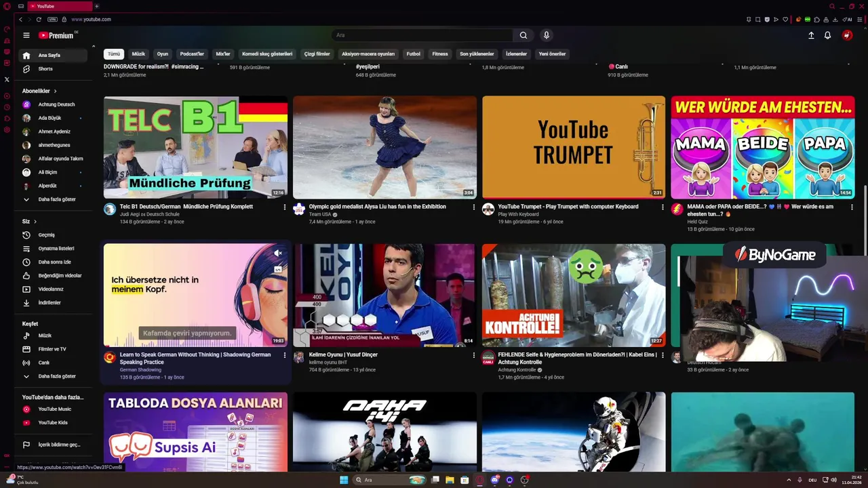Image resolution: width=868 pixels, height=488 pixels.
Task: Reload the page with the browser refresh icon
Action: tap(39, 19)
